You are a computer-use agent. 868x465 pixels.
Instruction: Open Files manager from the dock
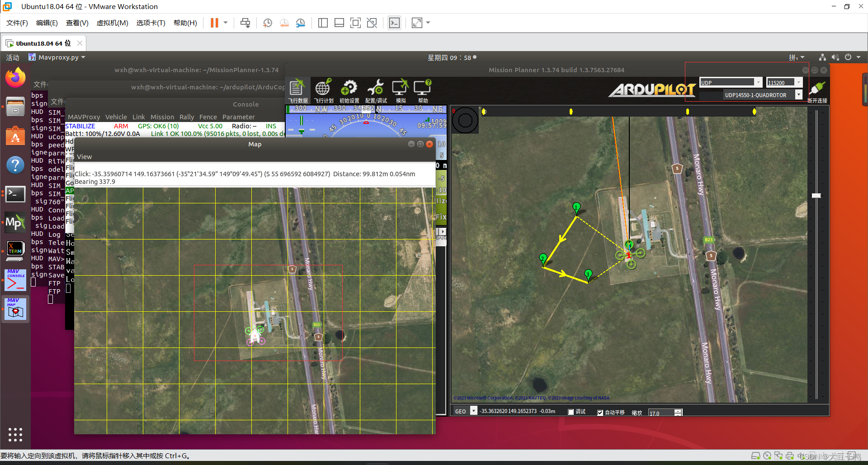point(15,107)
